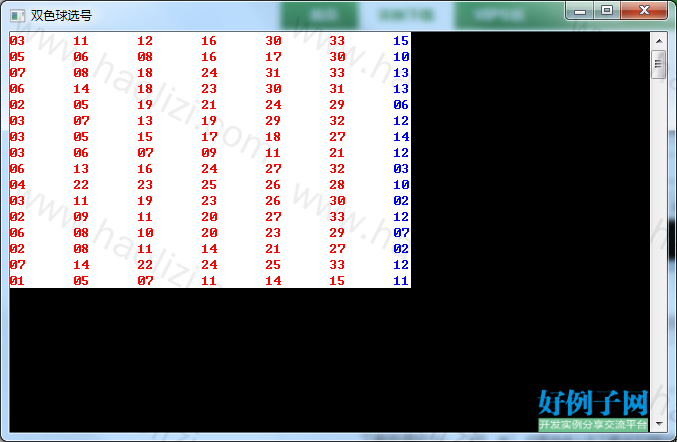Select red 13 in row 03 07 13 19
This screenshot has height=442, width=677.
pyautogui.click(x=145, y=120)
